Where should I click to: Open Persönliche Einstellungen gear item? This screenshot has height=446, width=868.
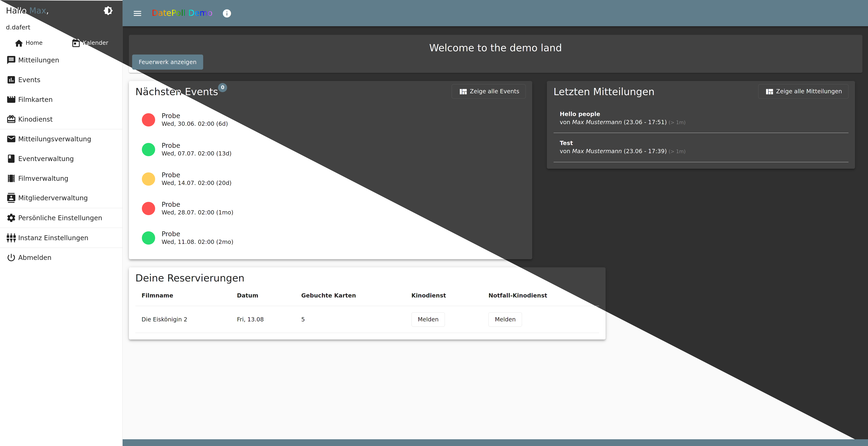[60, 218]
